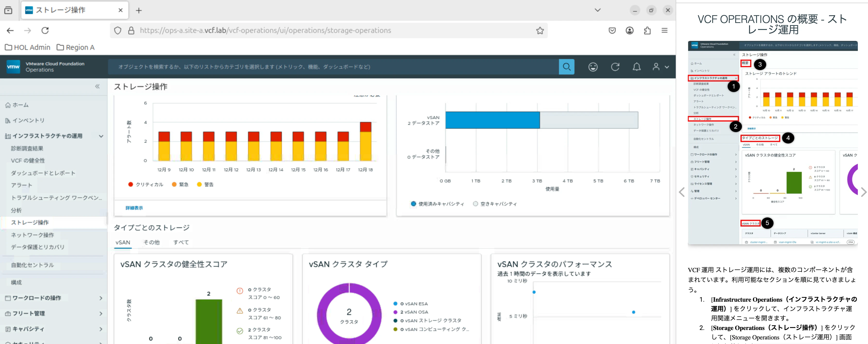Collapse the left navigation sidebar
The width and height of the screenshot is (868, 344).
[x=97, y=87]
